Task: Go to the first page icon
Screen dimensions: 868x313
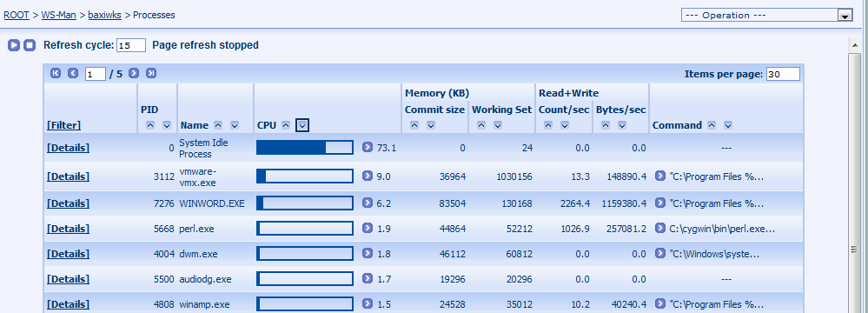Action: (56, 73)
